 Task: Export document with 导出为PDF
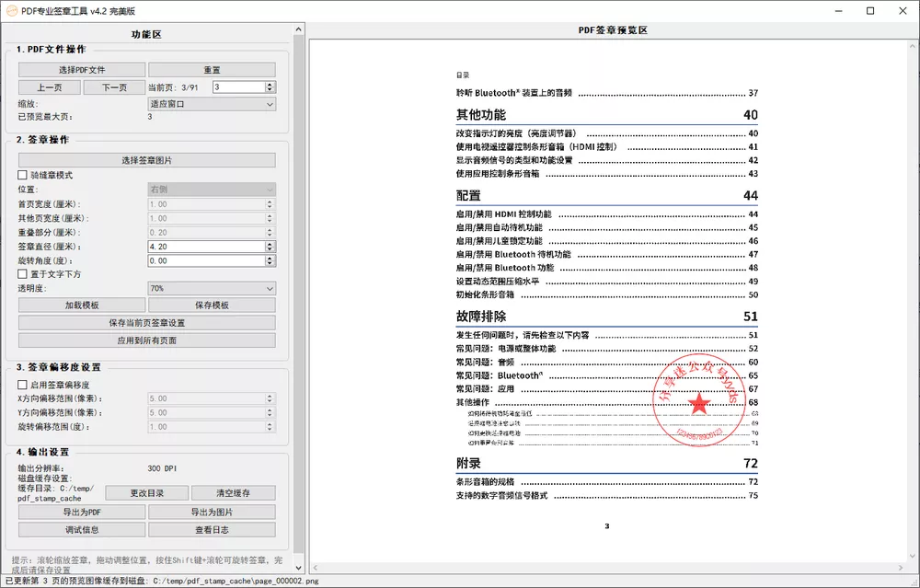pos(79,511)
